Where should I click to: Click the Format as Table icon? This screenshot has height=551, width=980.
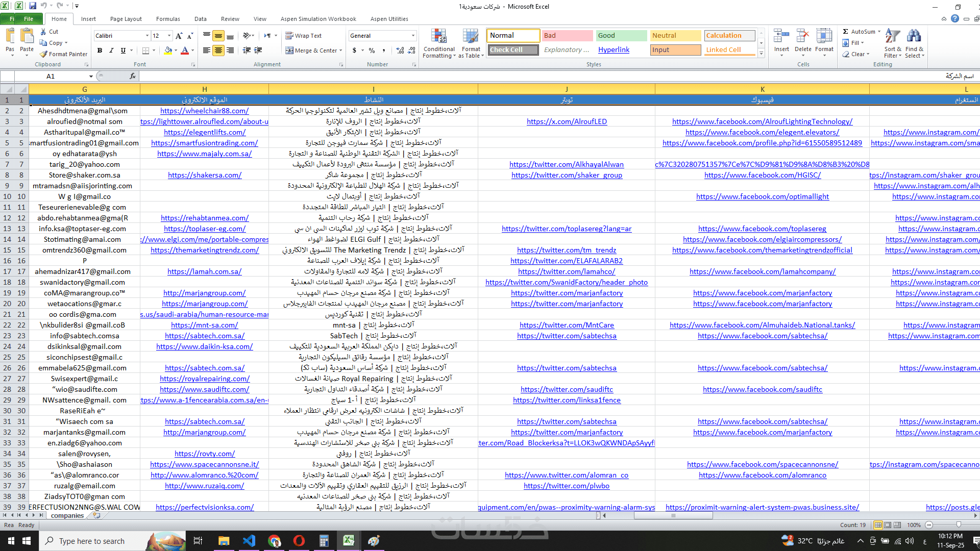(x=471, y=37)
